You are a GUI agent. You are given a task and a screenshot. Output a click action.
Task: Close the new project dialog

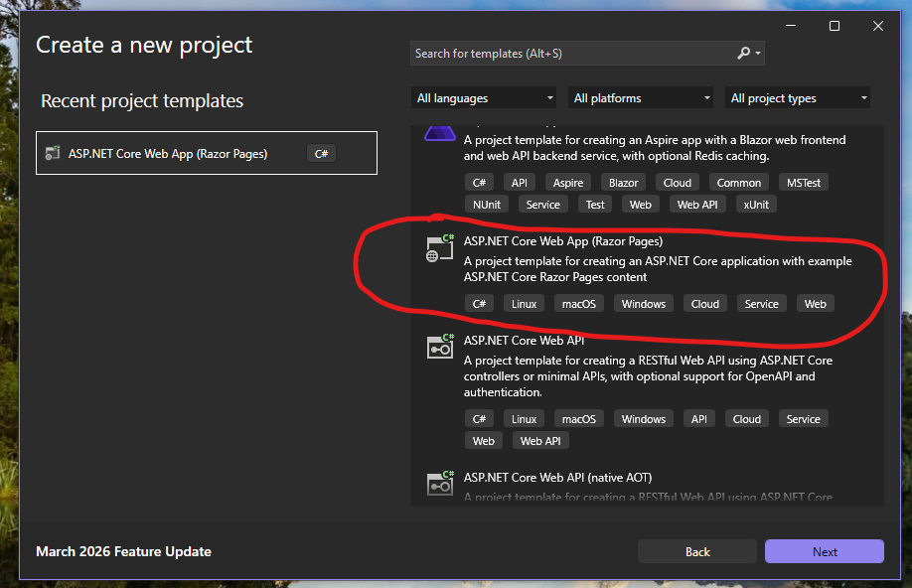pyautogui.click(x=878, y=26)
